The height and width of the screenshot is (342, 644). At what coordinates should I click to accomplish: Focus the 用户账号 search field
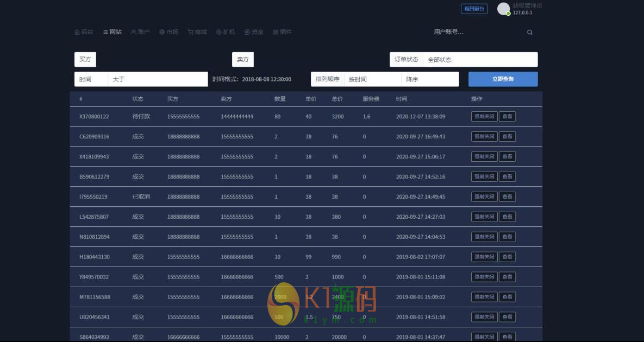473,32
